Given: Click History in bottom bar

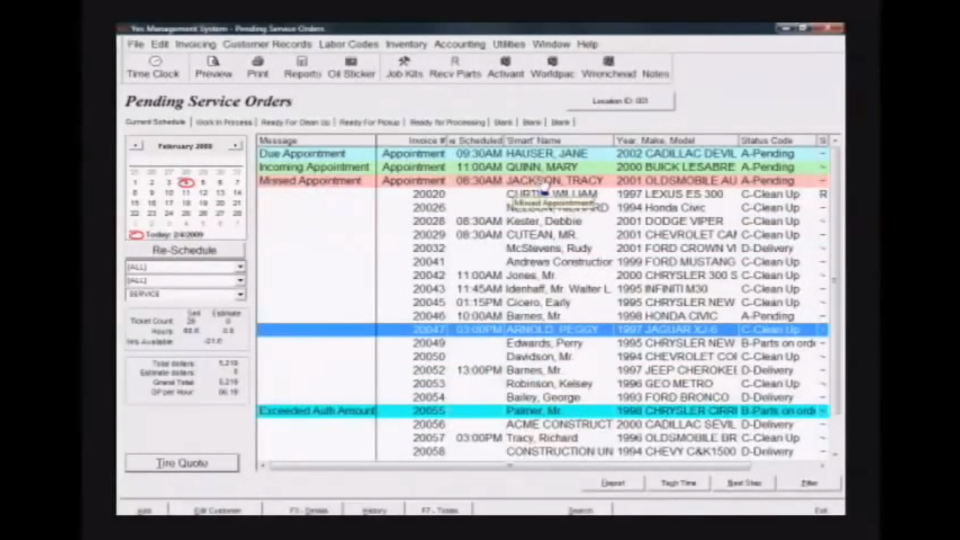Looking at the screenshot, I should tap(374, 510).
